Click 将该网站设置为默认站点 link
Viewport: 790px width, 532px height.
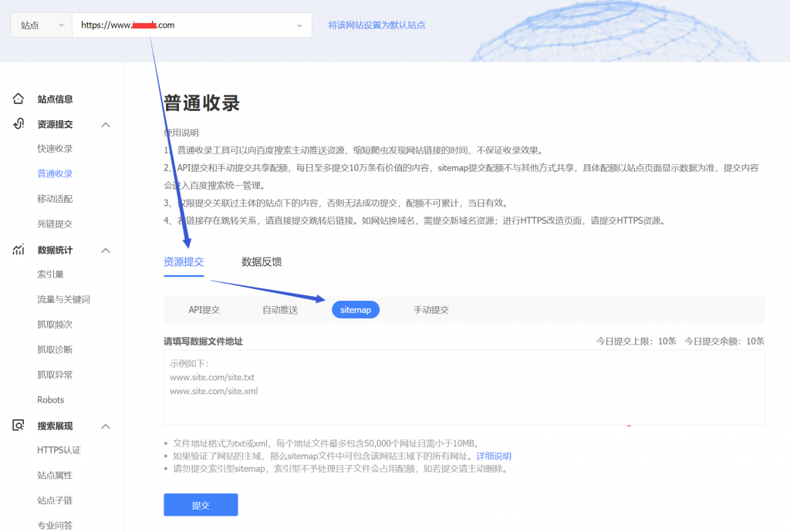(x=376, y=25)
